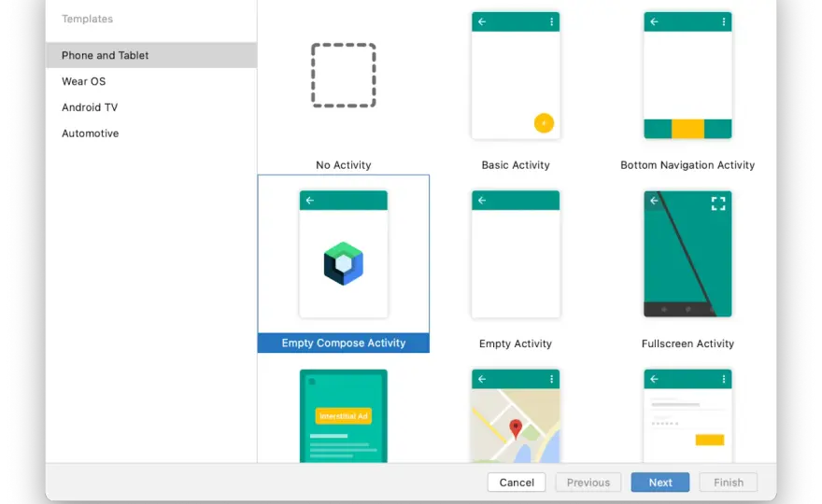Choose the Basic Activity template preview
822x504 pixels.
pos(516,76)
